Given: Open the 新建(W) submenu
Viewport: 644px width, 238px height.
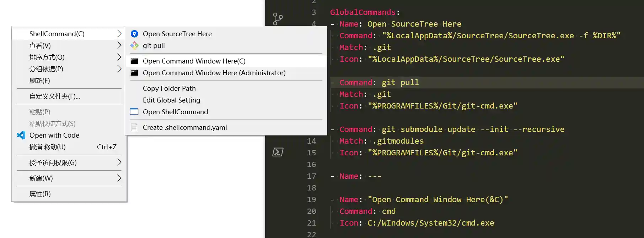Looking at the screenshot, I should click(x=119, y=178).
